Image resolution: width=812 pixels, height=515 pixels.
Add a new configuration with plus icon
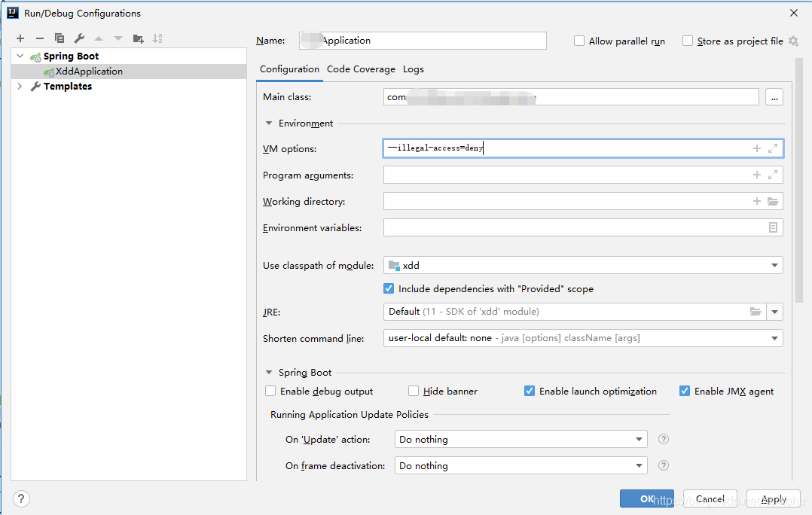click(x=20, y=38)
